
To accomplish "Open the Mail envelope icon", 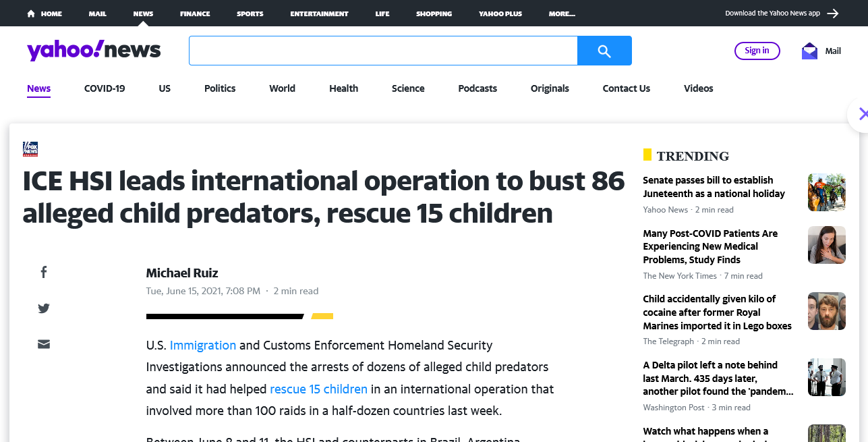I will (x=809, y=51).
